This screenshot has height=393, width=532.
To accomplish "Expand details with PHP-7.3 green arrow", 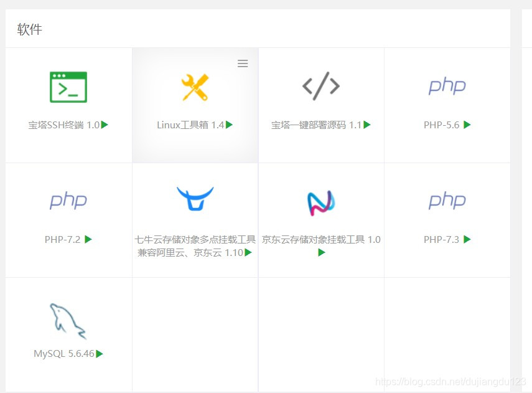I will [467, 239].
